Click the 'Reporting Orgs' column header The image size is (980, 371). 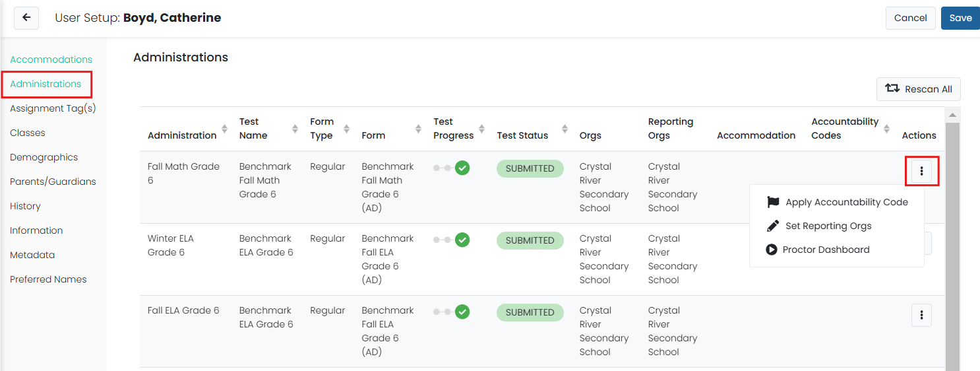[671, 129]
